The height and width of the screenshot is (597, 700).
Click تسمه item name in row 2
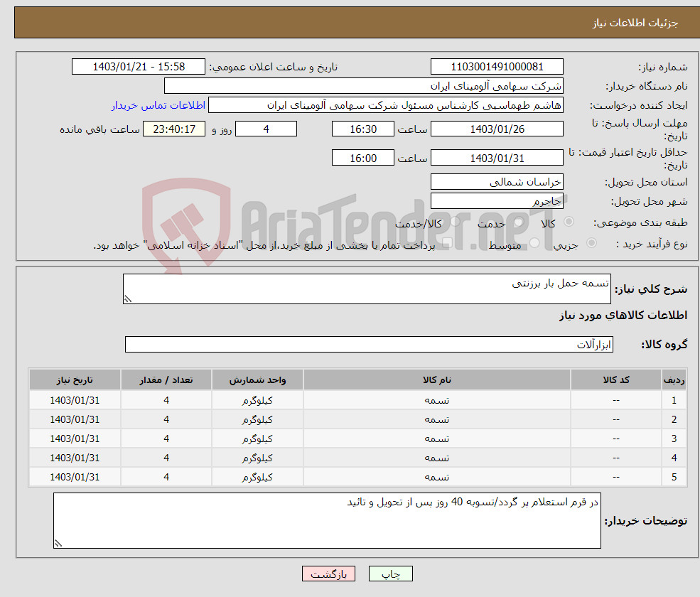click(436, 420)
